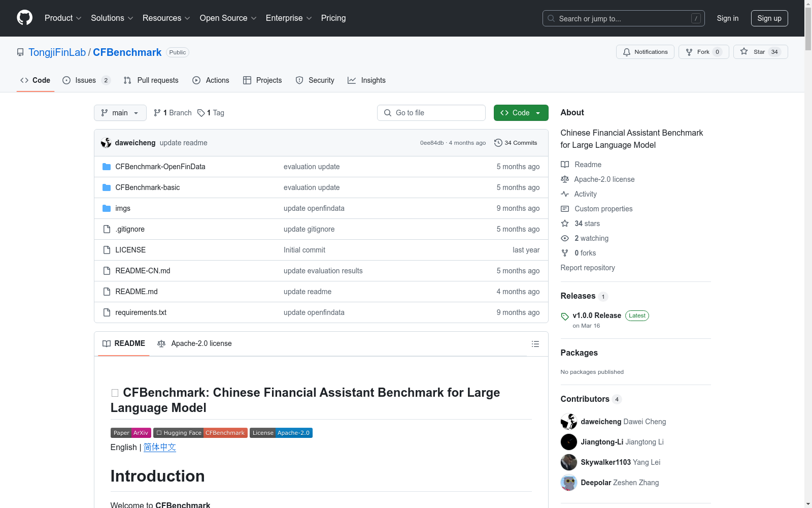Open the Security tab
The height and width of the screenshot is (508, 812).
315,80
